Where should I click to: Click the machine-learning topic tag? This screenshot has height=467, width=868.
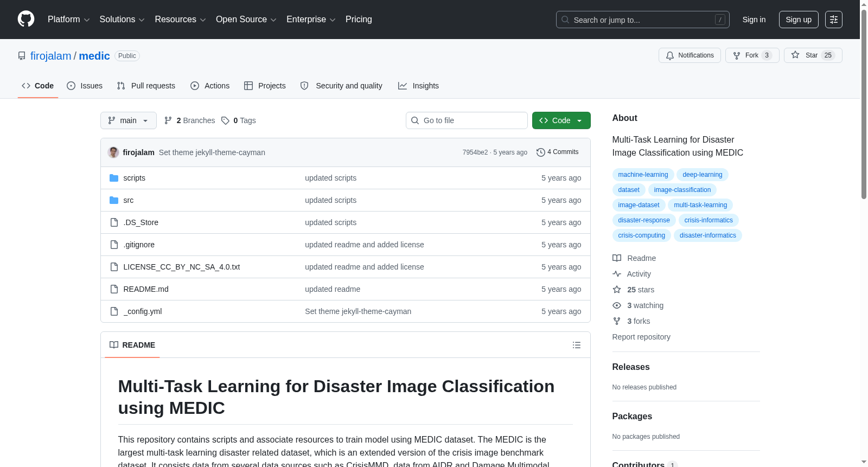643,175
